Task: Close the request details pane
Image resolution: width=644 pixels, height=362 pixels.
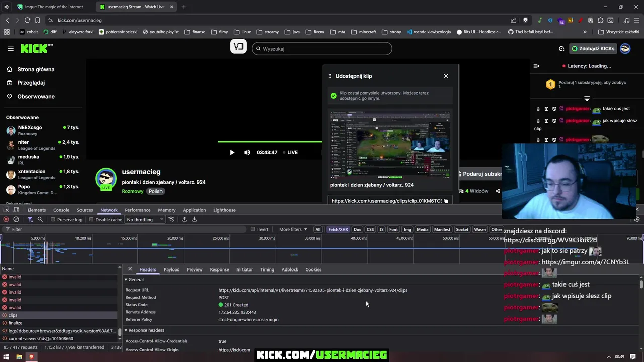Action: tap(130, 269)
